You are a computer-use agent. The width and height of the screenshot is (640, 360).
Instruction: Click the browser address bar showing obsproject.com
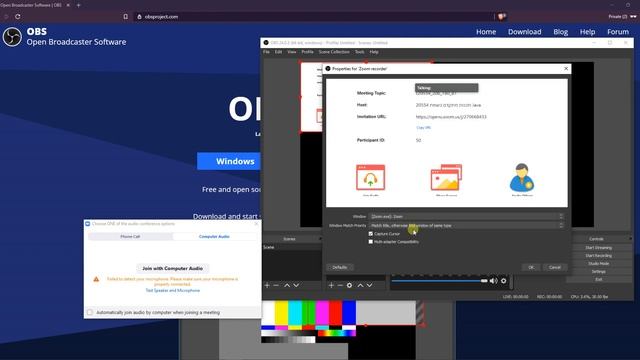pos(314,17)
